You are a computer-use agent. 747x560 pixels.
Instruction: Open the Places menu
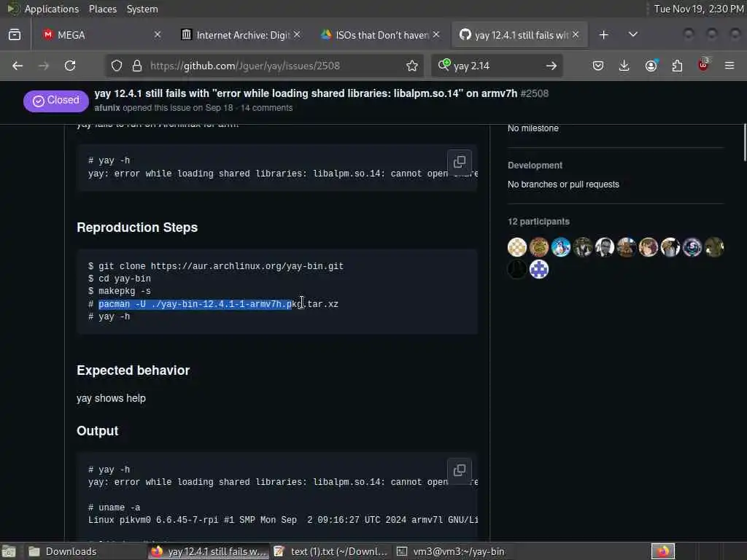click(x=102, y=9)
